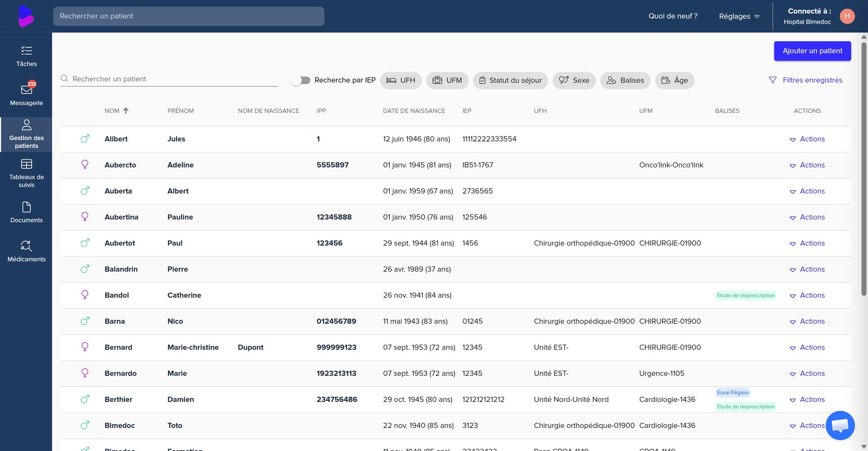Click Bandol's Etude de déprescription tag
The height and width of the screenshot is (451, 868).
pyautogui.click(x=746, y=295)
